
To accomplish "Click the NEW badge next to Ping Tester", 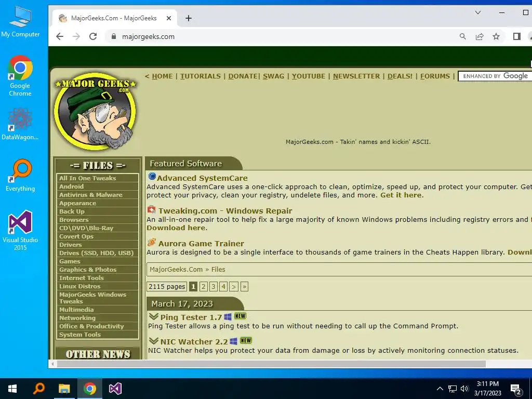I will pos(240,316).
